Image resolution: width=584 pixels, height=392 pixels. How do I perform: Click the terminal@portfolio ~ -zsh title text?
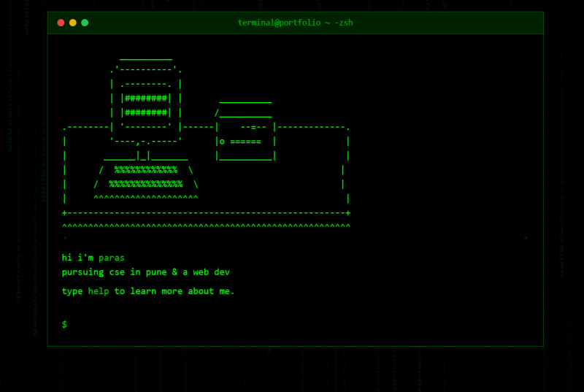[295, 23]
